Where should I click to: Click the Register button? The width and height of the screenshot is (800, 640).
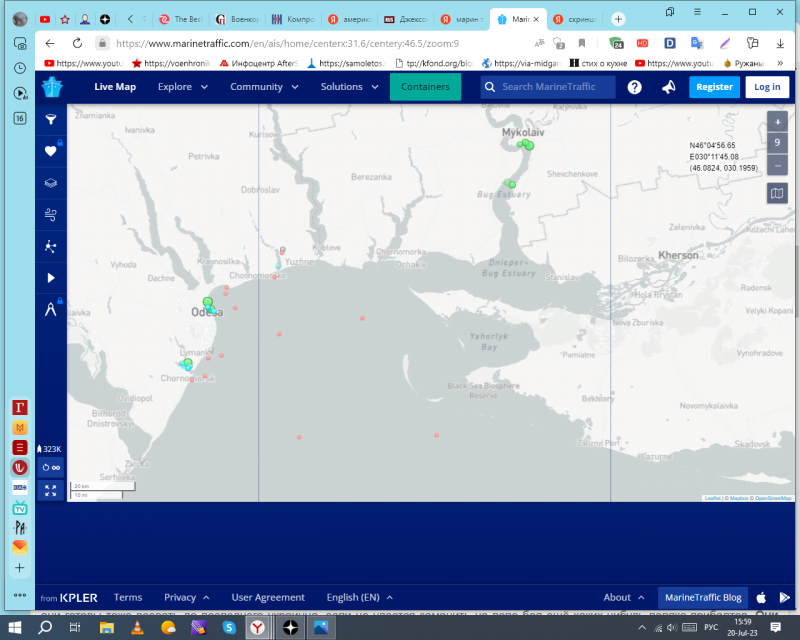tap(714, 87)
